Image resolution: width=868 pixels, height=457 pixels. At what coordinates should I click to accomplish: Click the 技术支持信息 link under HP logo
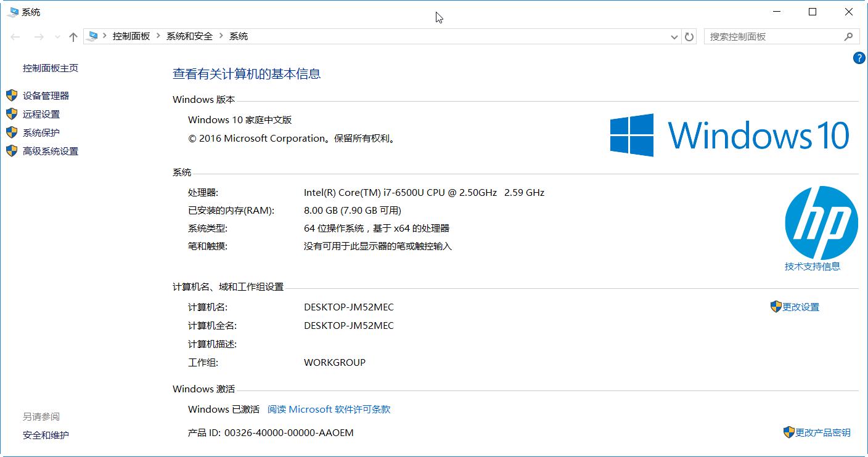coord(812,266)
